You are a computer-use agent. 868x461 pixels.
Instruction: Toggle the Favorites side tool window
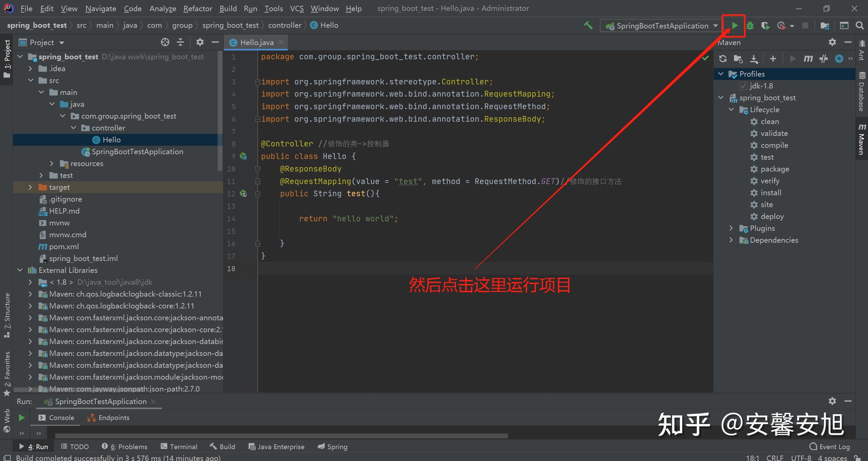tap(7, 374)
